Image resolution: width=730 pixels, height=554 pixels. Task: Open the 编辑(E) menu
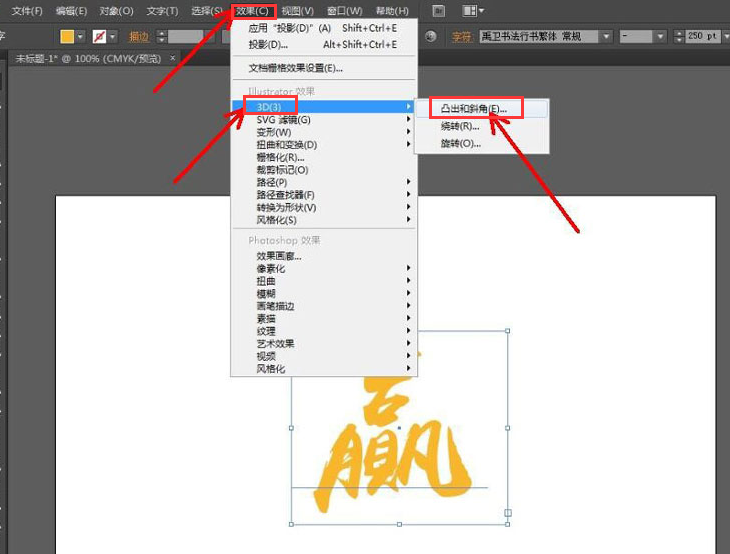[x=71, y=11]
